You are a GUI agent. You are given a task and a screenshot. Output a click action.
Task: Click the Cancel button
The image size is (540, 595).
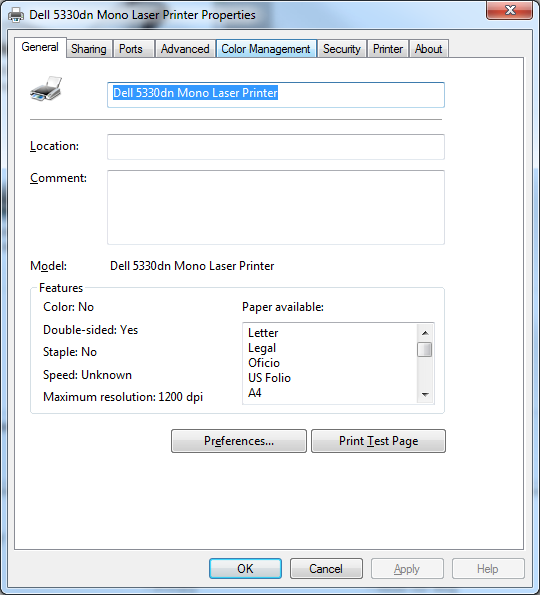pyautogui.click(x=326, y=568)
